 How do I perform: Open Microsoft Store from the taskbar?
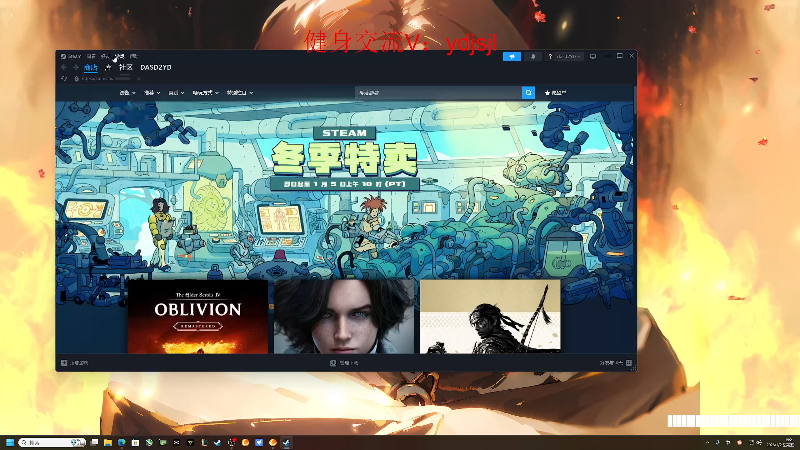tap(135, 442)
